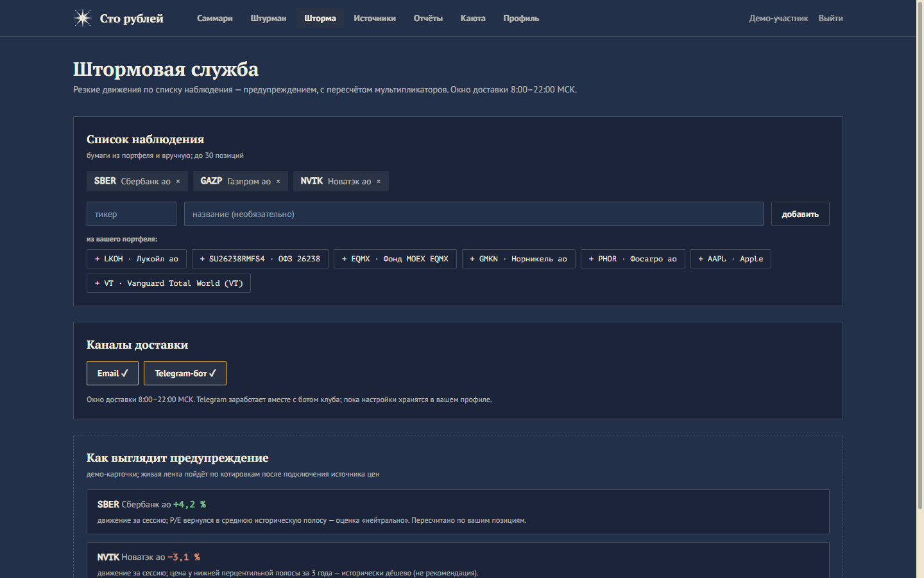The image size is (924, 578).
Task: Add EQMX Фонд MOEX EQMX
Action: tap(395, 259)
